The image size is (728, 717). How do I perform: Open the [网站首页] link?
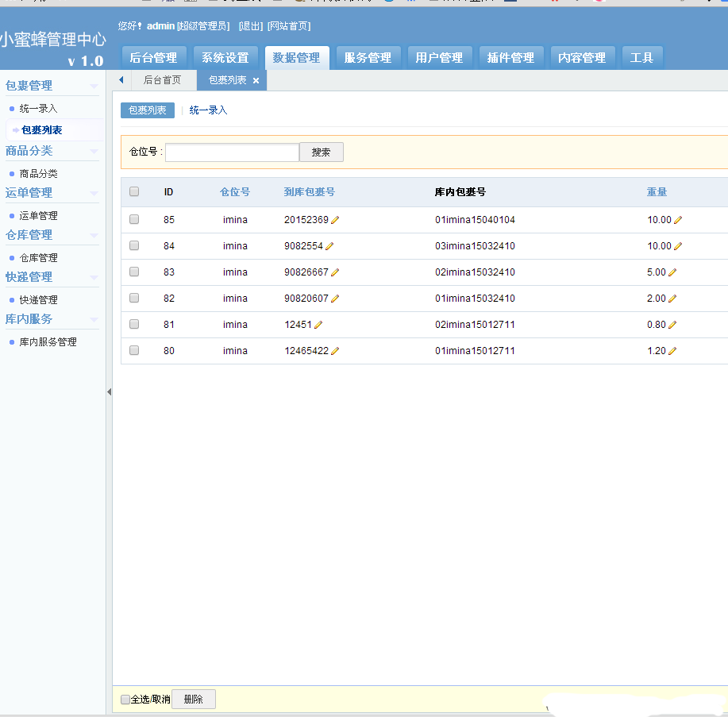click(x=289, y=26)
